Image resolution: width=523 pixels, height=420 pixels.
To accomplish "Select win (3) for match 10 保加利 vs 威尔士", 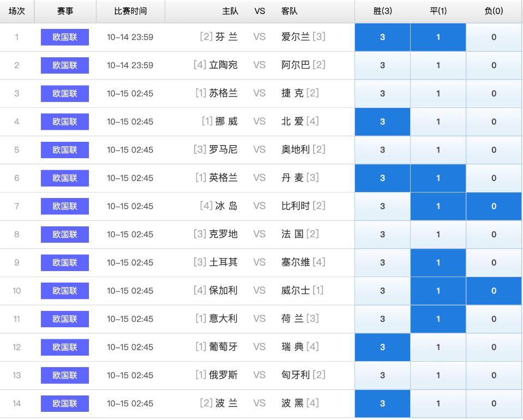I will click(x=382, y=291).
